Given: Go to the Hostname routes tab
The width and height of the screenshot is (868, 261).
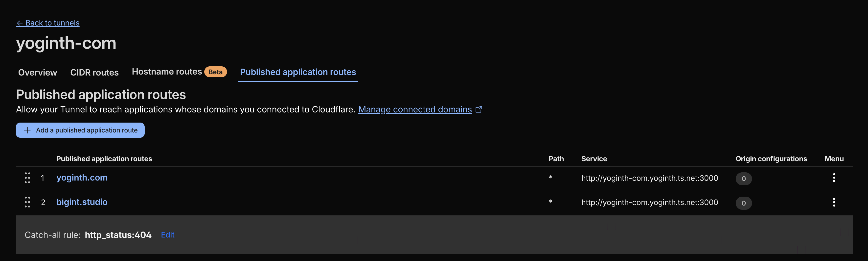Looking at the screenshot, I should coord(167,72).
